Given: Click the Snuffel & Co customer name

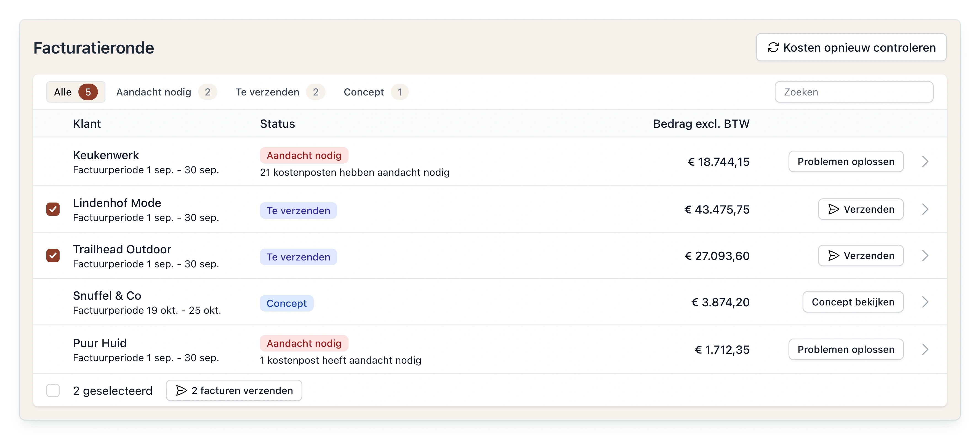Looking at the screenshot, I should click(107, 296).
